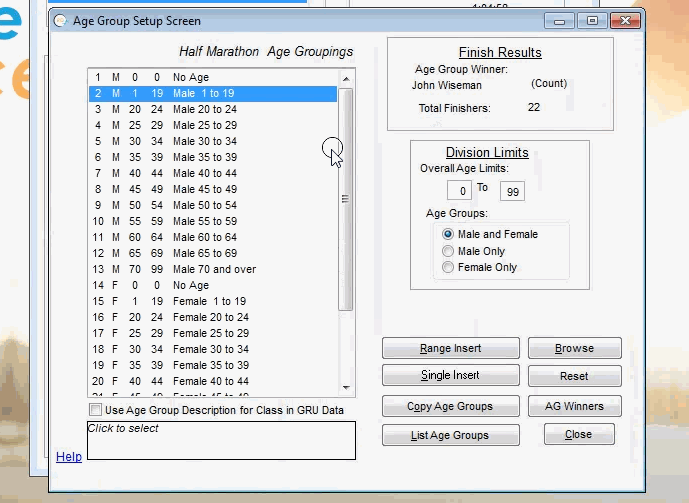689x503 pixels.
Task: Select the Male 70 and over row
Action: pos(213,269)
